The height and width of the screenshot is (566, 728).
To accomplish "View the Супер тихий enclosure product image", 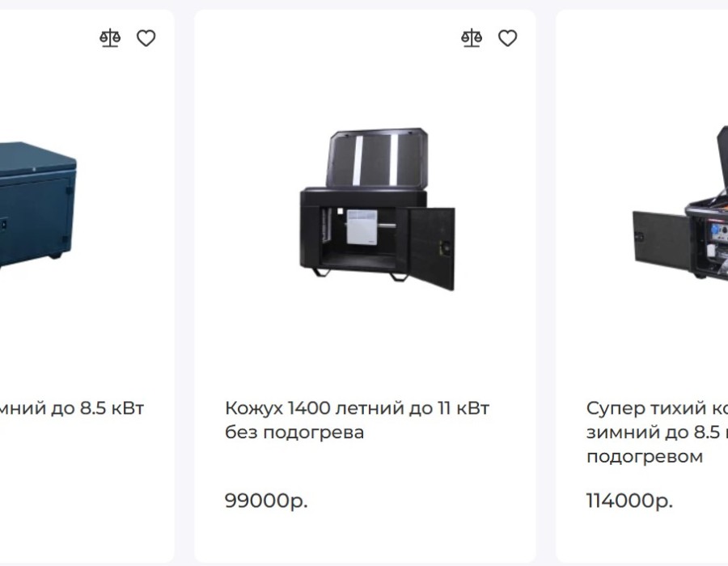I will pyautogui.click(x=680, y=202).
